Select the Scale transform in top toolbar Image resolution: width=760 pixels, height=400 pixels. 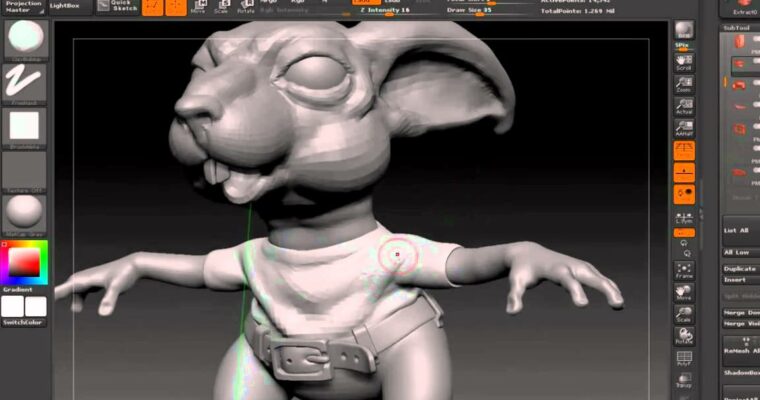222,7
